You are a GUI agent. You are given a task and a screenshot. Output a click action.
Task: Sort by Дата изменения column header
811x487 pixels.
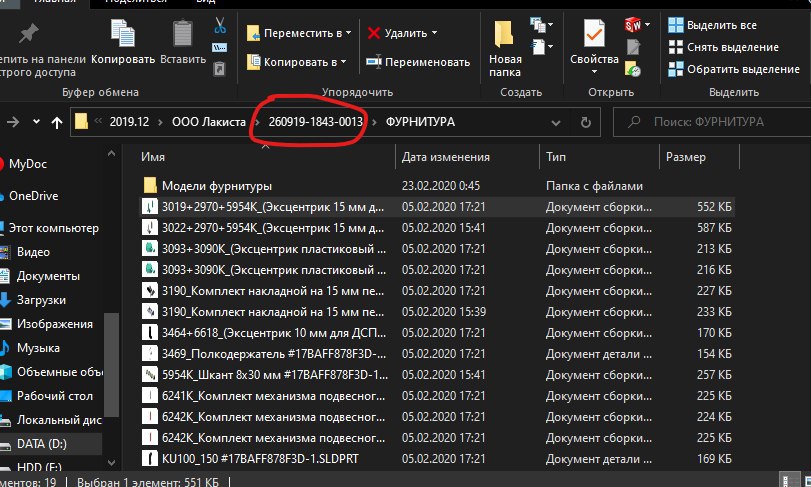tap(446, 157)
